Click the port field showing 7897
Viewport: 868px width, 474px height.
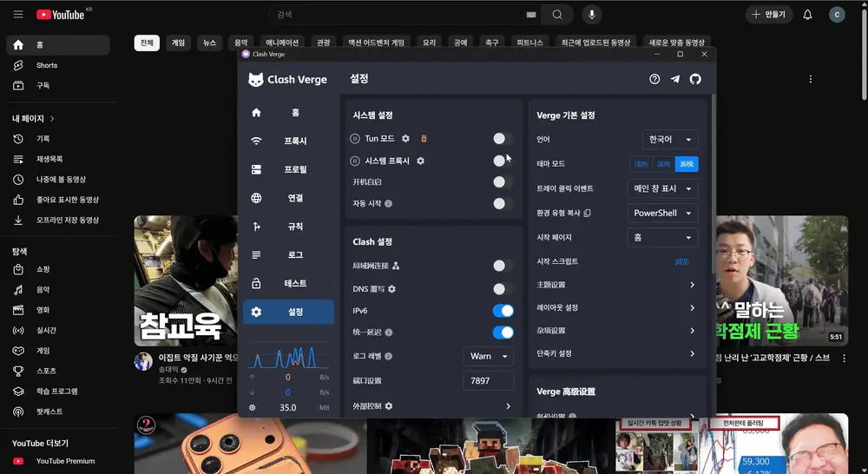point(488,380)
